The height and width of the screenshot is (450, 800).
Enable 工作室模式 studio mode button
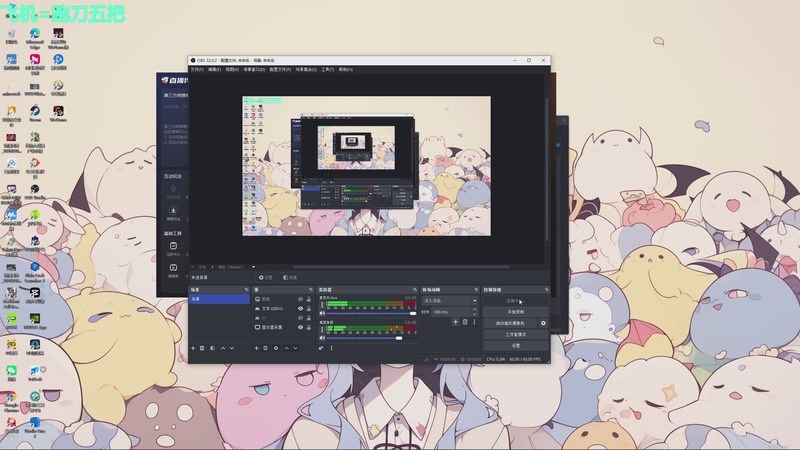click(516, 334)
